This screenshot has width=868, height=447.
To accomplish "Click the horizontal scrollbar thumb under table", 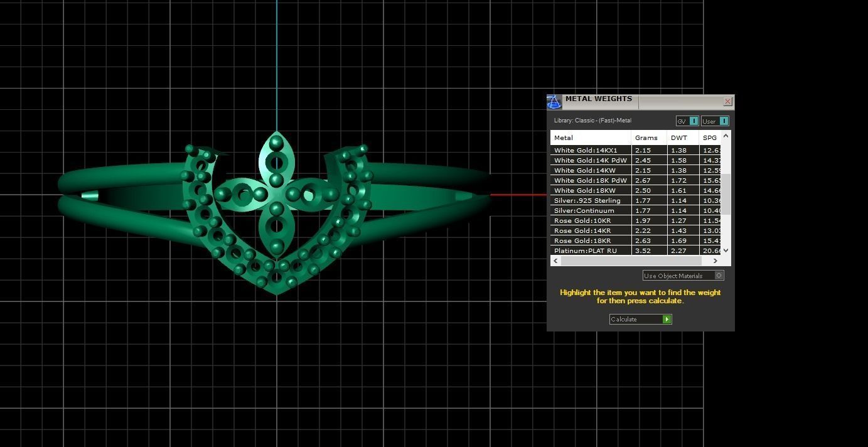I will click(631, 261).
